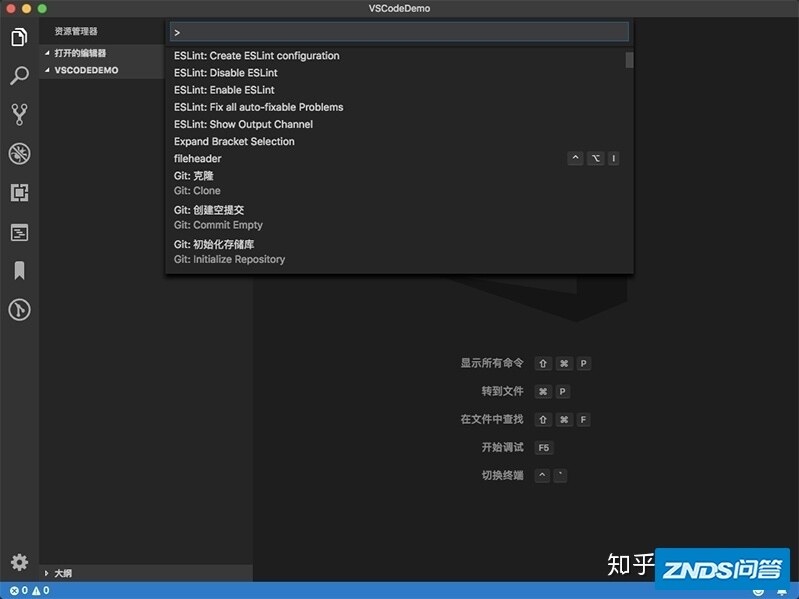The height and width of the screenshot is (599, 799).
Task: Open the Bookmarks view icon
Action: point(19,270)
